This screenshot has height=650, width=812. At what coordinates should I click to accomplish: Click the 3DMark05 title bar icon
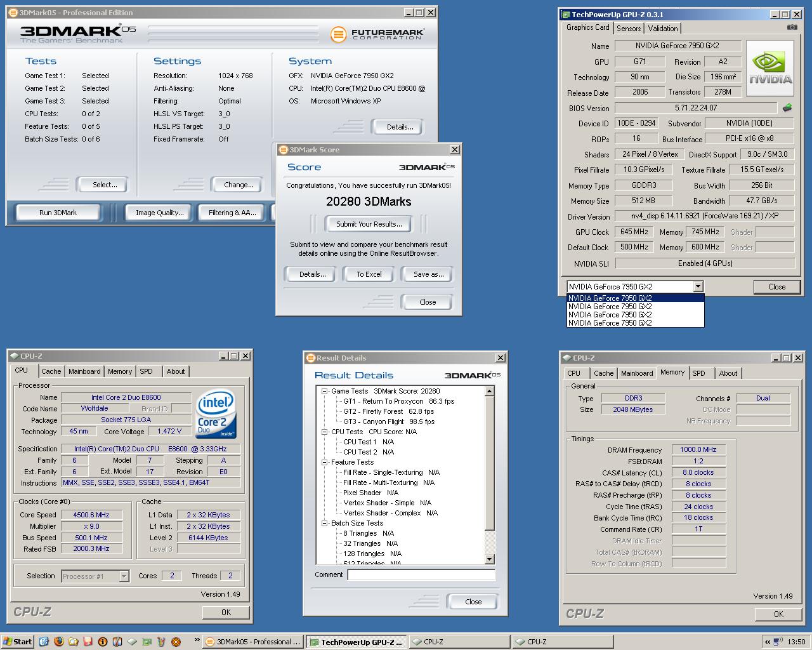click(x=13, y=12)
